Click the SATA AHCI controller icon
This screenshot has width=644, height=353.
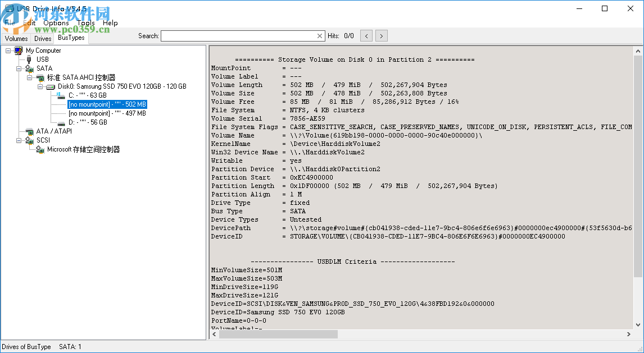pyautogui.click(x=40, y=77)
